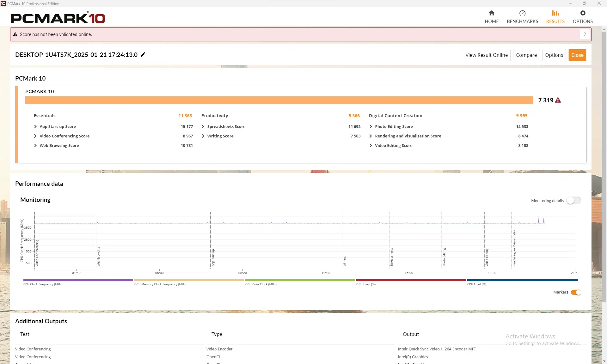The height and width of the screenshot is (364, 607).
Task: Click Digital Content Creation score 9 995
Action: click(522, 116)
